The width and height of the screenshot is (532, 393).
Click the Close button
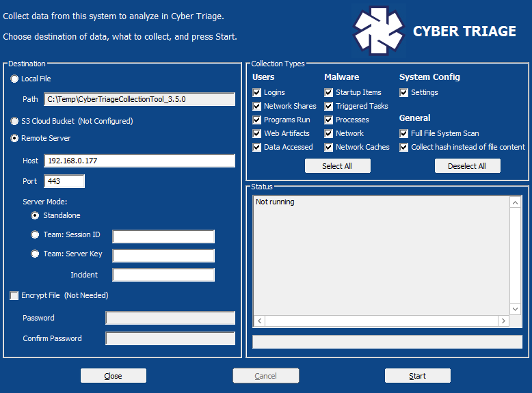click(x=114, y=376)
